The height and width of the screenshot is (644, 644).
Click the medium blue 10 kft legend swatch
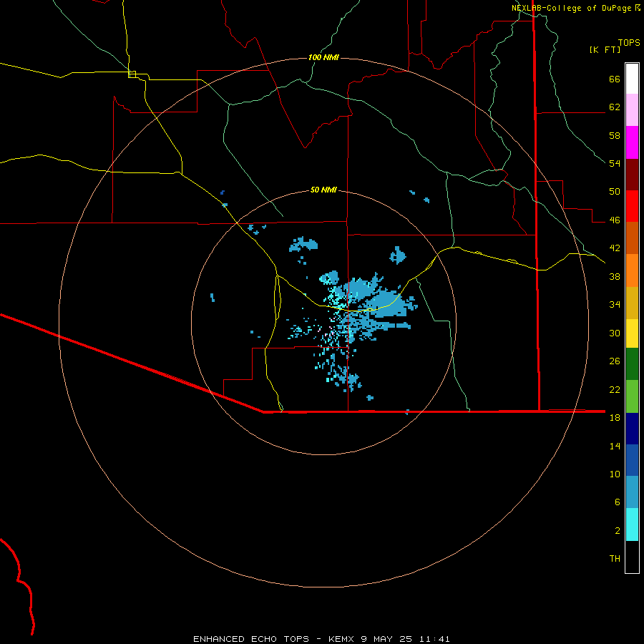632,460
